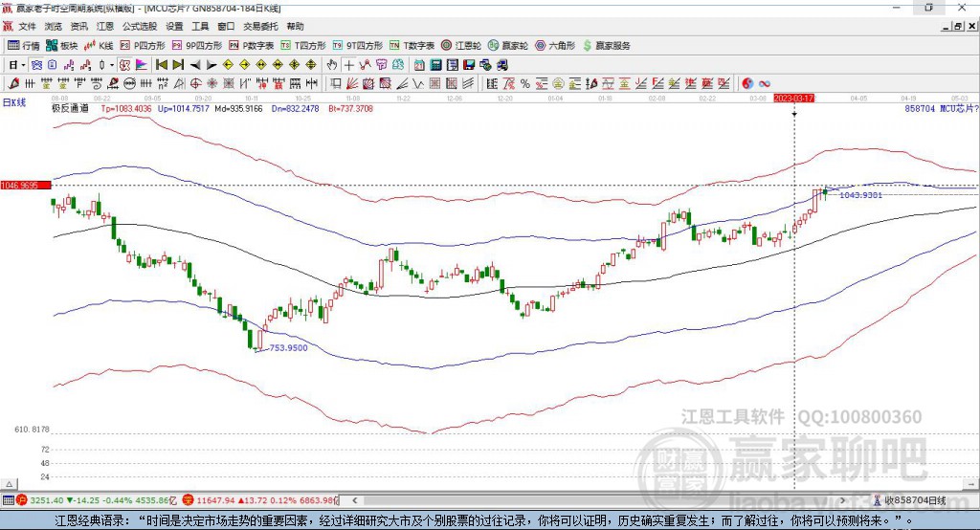Select the hand pan tool
The width and height of the screenshot is (980, 530).
click(332, 65)
